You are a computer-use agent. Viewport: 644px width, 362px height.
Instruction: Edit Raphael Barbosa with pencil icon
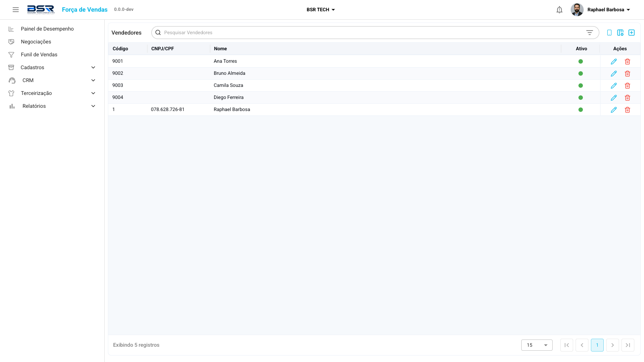click(x=614, y=110)
